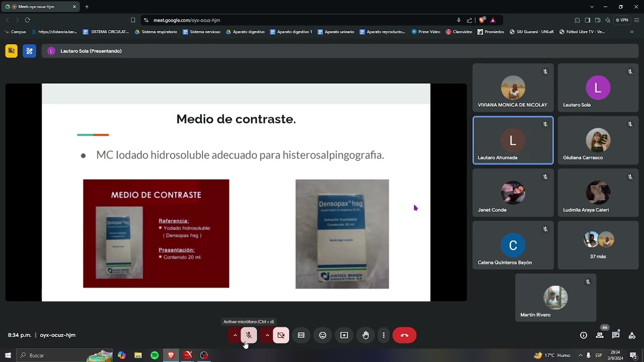
Task: Leave the call with red hang-up button
Action: click(405, 335)
